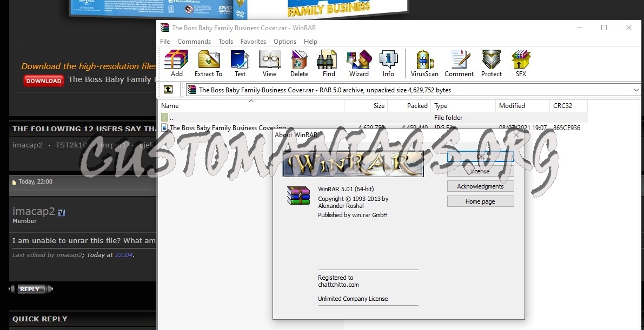This screenshot has width=644, height=330.
Task: Open the File menu
Action: click(165, 42)
